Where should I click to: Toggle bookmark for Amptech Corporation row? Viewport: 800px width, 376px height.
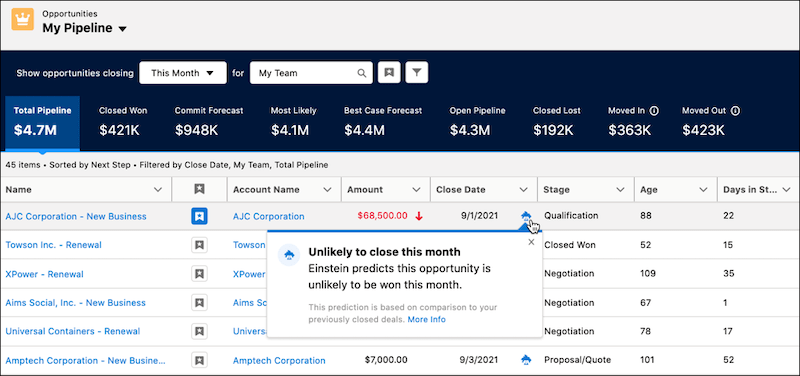coord(199,361)
